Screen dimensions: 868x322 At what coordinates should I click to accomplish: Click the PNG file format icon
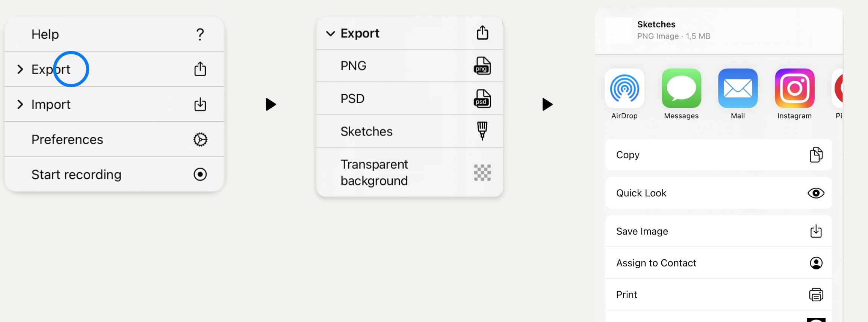click(482, 66)
